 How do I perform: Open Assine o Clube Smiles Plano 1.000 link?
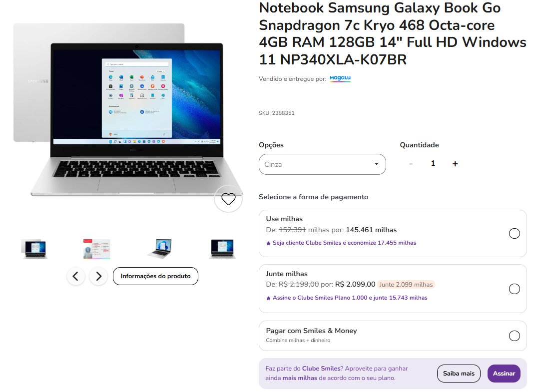click(350, 298)
